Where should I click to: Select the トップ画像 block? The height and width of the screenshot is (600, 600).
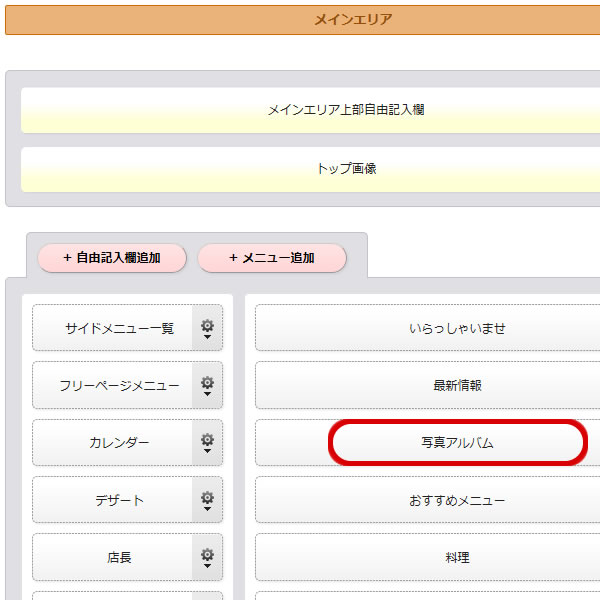pyautogui.click(x=310, y=169)
